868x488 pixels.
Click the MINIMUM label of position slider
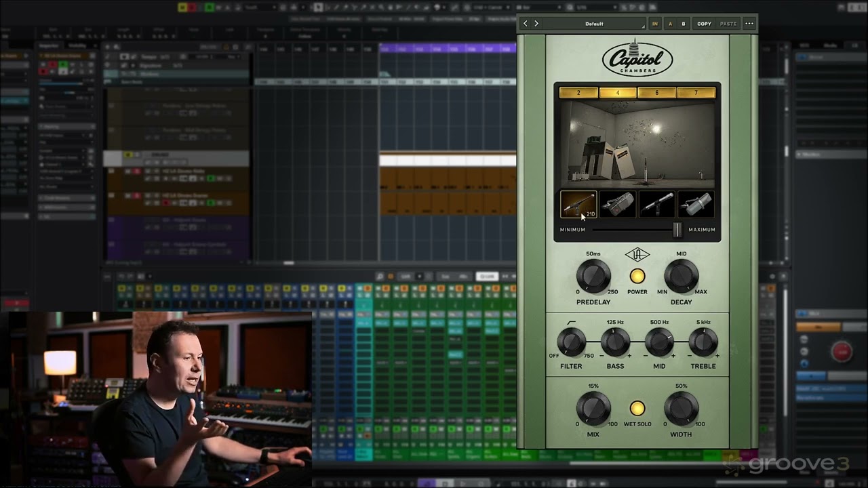(x=572, y=230)
